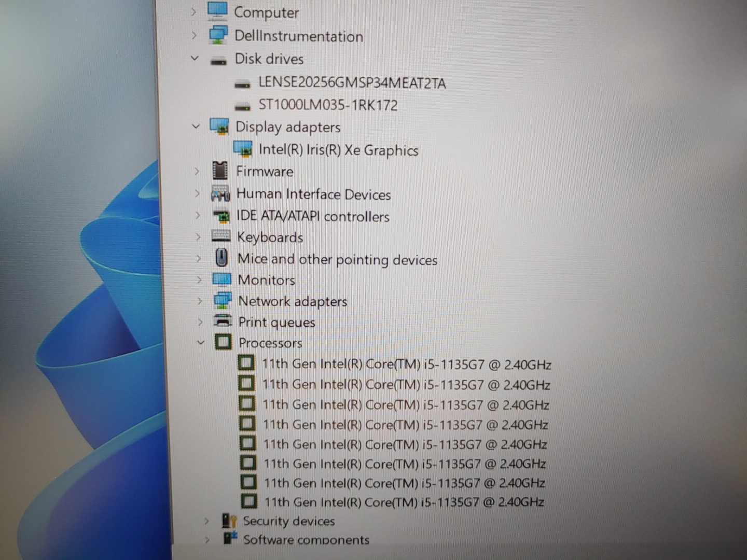Collapse the Disk drives node
747x560 pixels.
coord(195,58)
